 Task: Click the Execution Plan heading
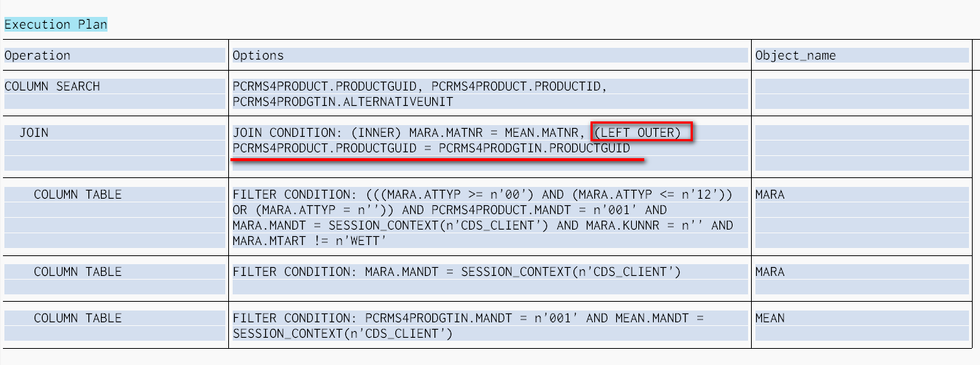pos(56,24)
